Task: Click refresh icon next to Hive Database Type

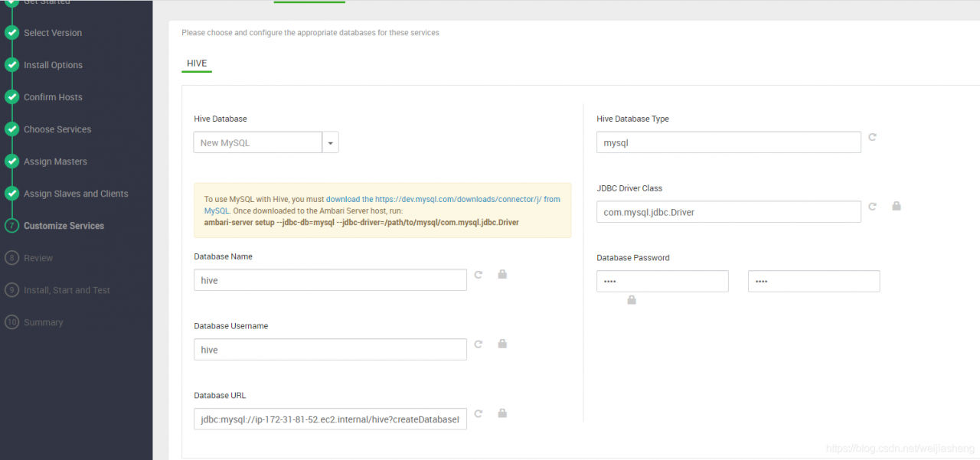Action: click(872, 137)
